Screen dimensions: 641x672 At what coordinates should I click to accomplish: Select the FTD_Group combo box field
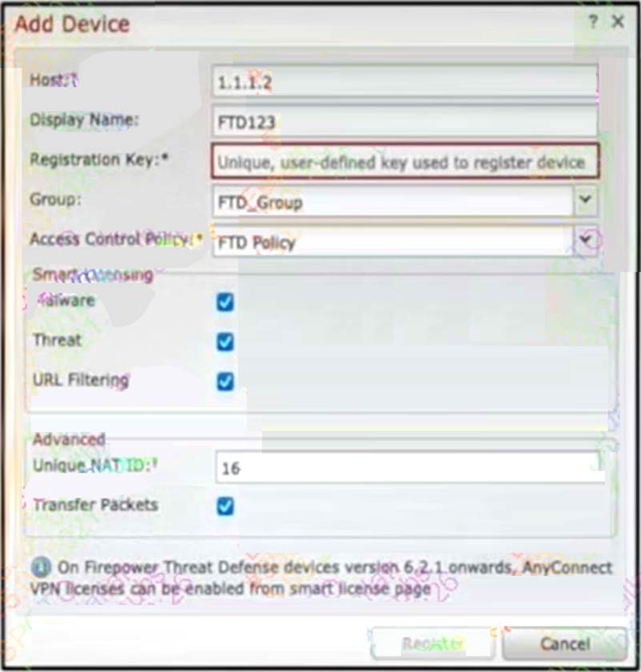tap(392, 202)
